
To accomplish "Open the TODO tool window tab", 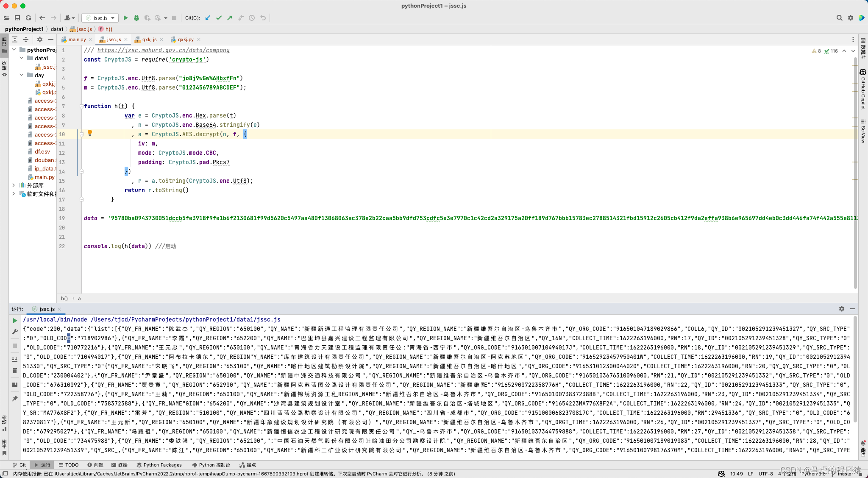I will tap(69, 465).
